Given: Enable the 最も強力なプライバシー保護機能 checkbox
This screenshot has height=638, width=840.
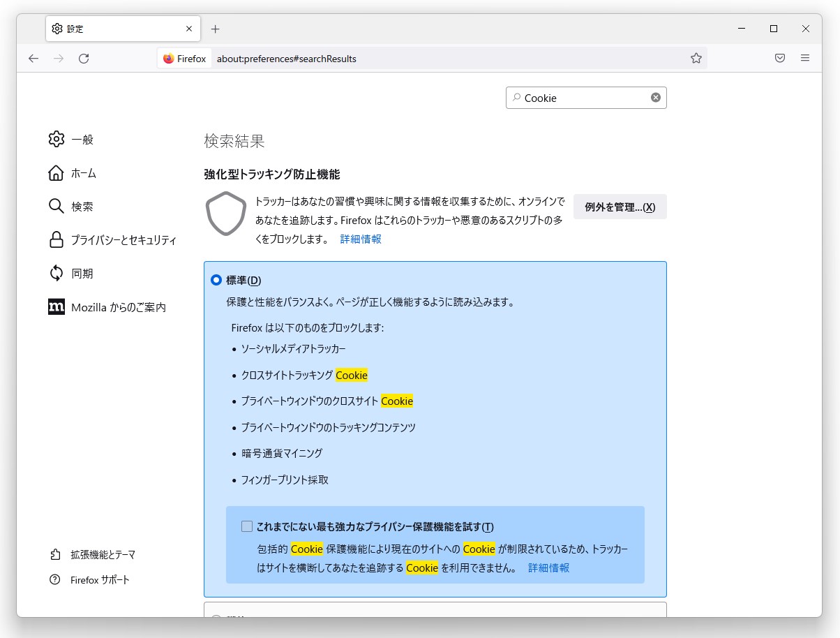Looking at the screenshot, I should click(x=246, y=526).
